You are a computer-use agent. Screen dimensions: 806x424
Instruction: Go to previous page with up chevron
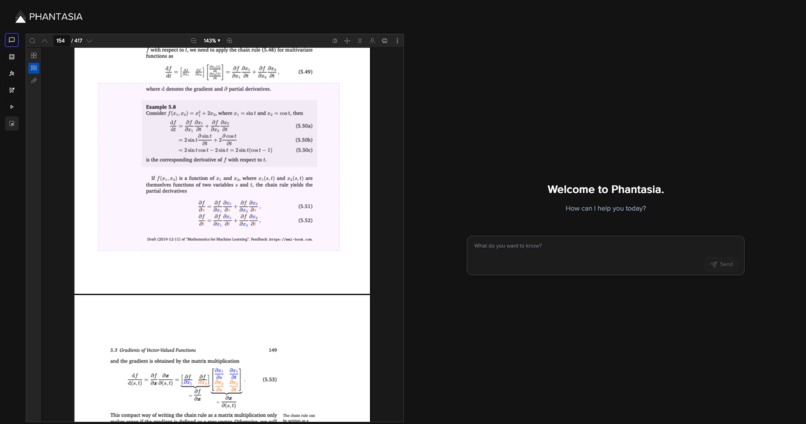(45, 41)
